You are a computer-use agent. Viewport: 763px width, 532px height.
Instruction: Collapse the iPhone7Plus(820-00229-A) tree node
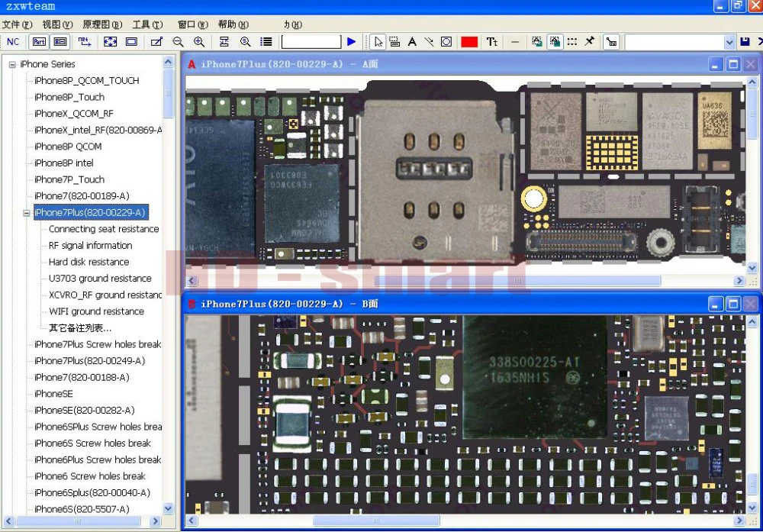click(x=26, y=213)
